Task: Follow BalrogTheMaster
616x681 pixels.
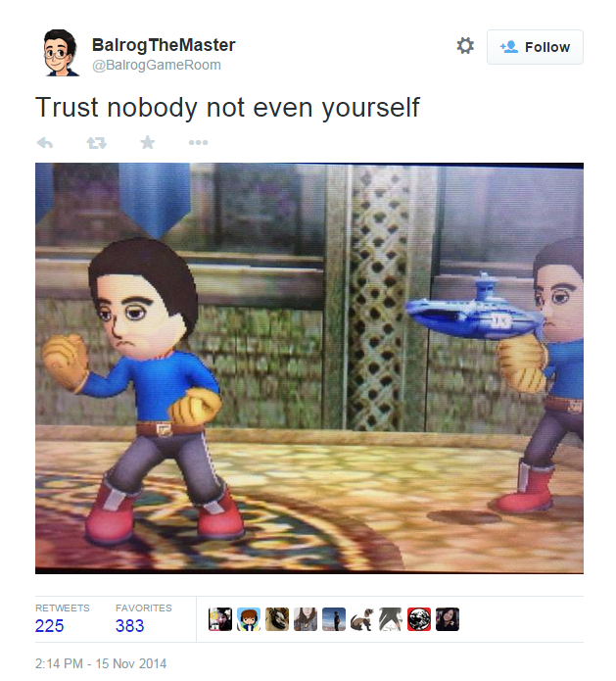Action: 535,47
